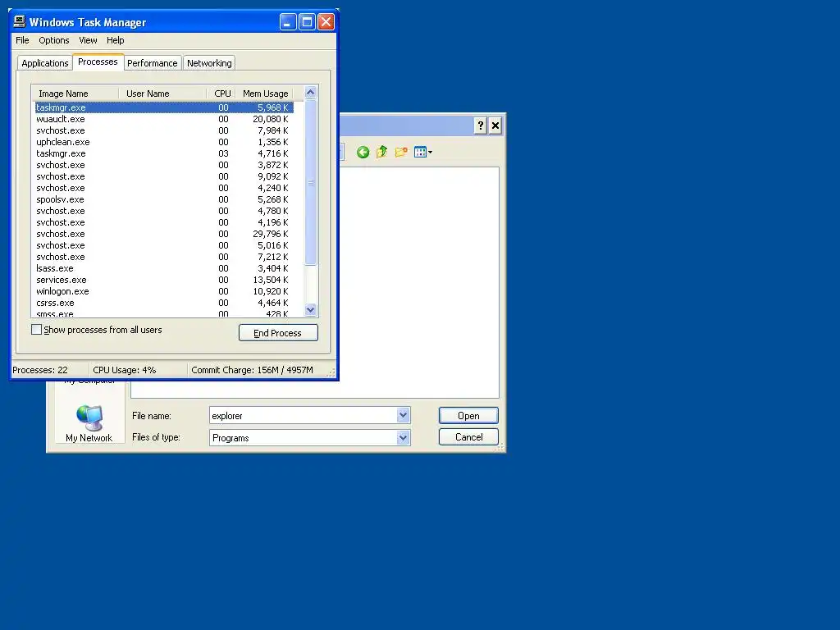Open the View menu in Task Manager

coord(88,40)
